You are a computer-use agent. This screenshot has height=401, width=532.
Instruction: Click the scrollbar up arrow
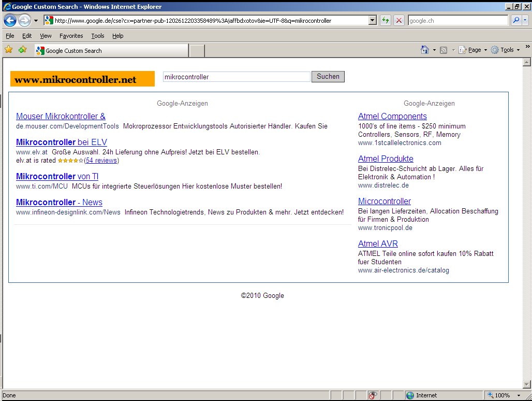tap(527, 62)
